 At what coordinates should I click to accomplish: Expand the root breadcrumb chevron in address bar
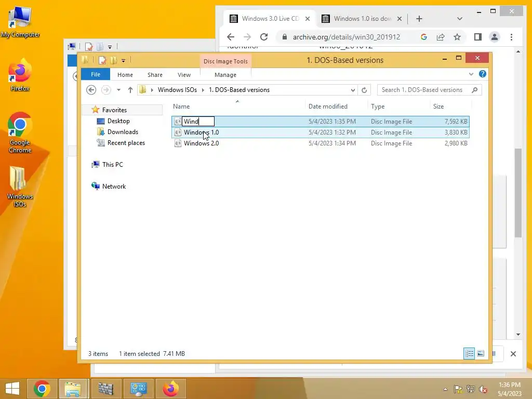pyautogui.click(x=152, y=90)
